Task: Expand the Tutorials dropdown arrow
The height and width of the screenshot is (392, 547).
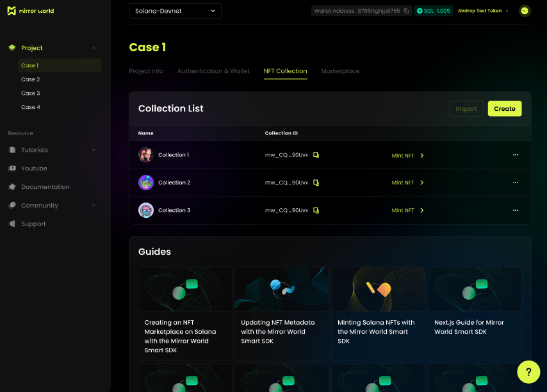Action: click(94, 150)
